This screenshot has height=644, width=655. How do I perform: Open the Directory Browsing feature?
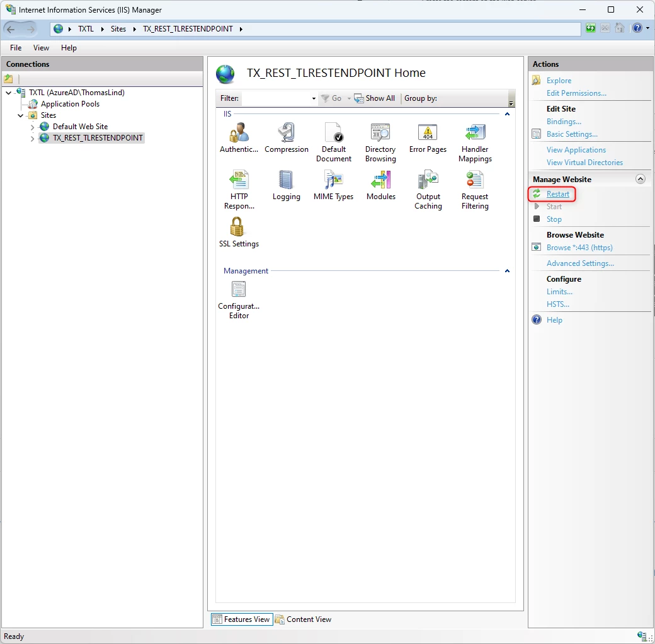(380, 142)
